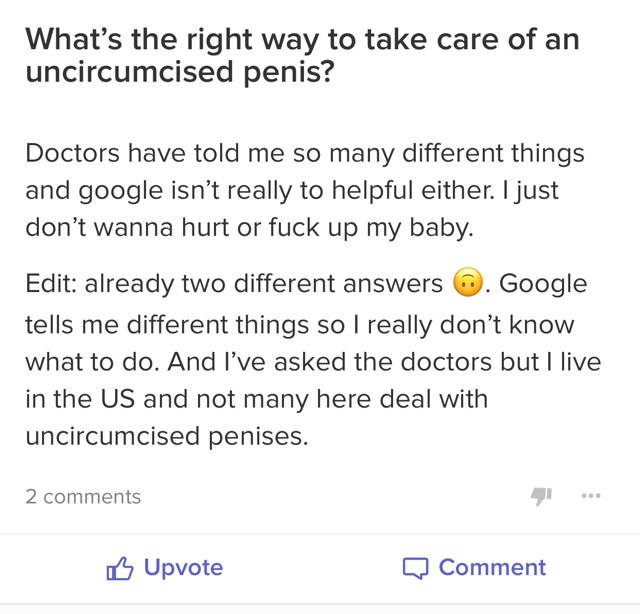
Task: Open the 2 comments link
Action: 83,497
